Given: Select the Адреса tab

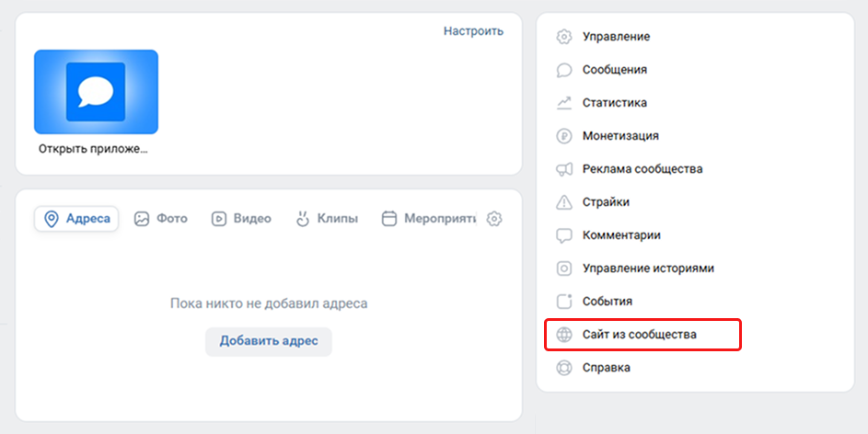Looking at the screenshot, I should [77, 219].
